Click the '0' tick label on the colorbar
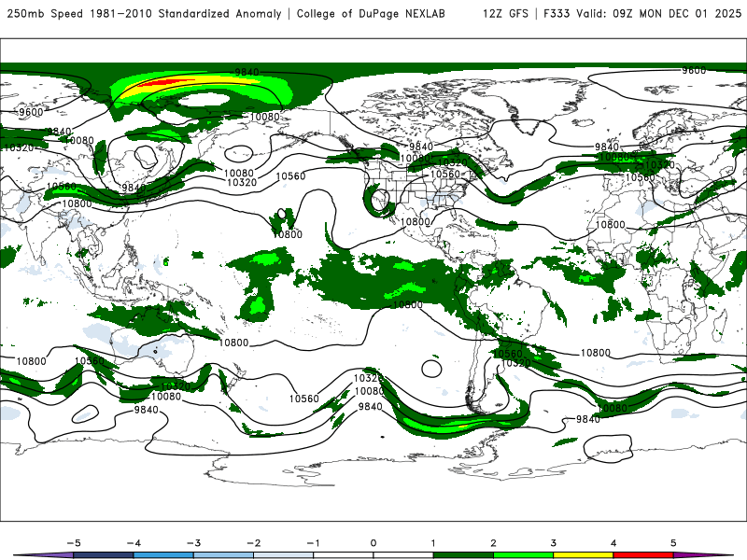This screenshot has width=747, height=560. 373,543
